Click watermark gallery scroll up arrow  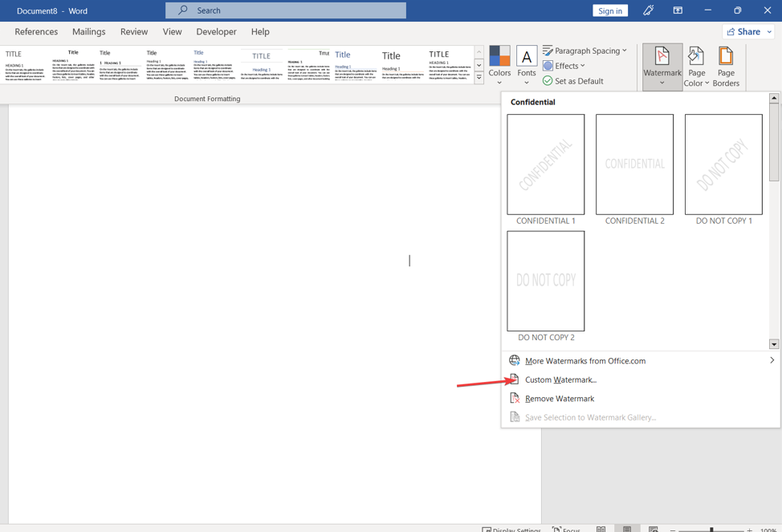click(774, 98)
